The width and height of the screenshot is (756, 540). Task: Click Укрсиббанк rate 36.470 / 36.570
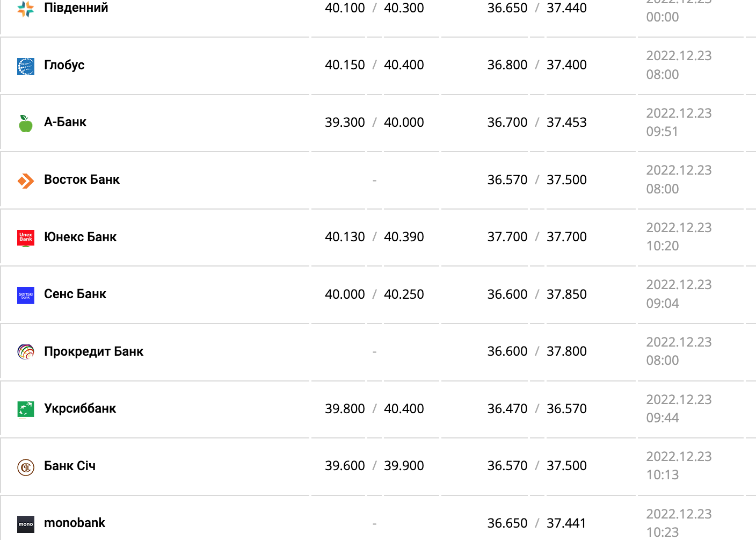[x=536, y=409]
